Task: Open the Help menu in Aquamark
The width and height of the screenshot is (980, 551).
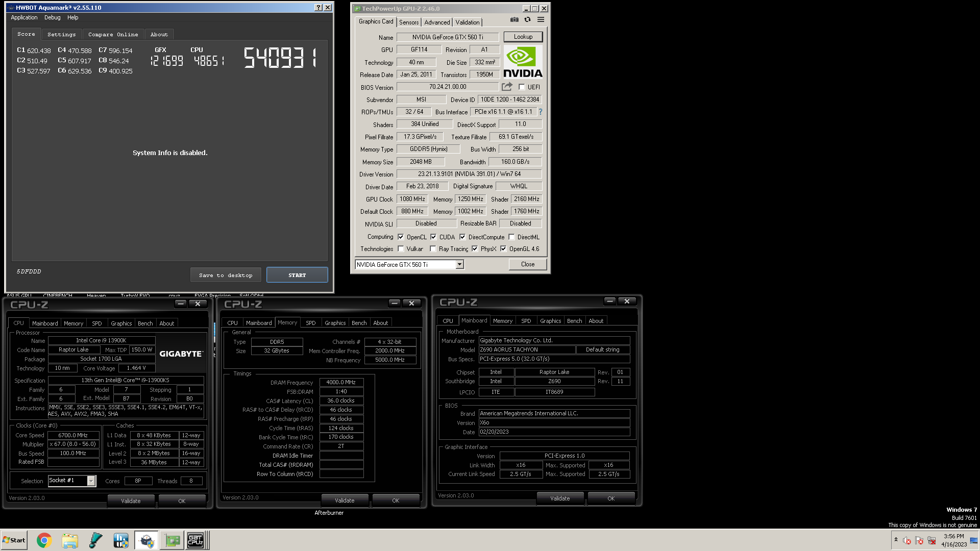Action: (73, 17)
